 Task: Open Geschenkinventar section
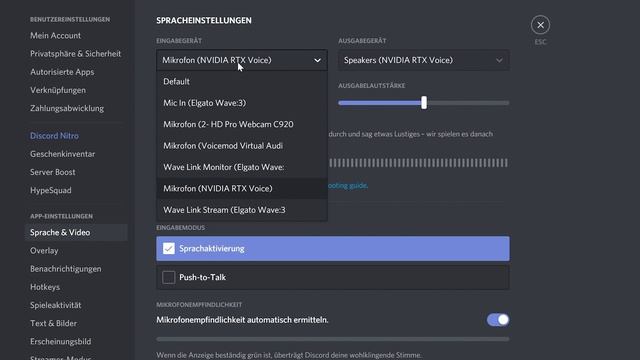[x=62, y=154]
